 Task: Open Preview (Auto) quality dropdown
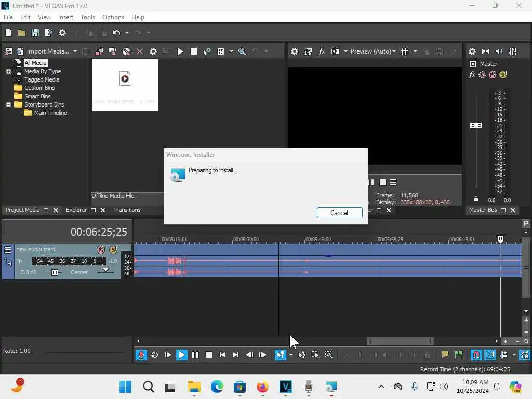[373, 51]
